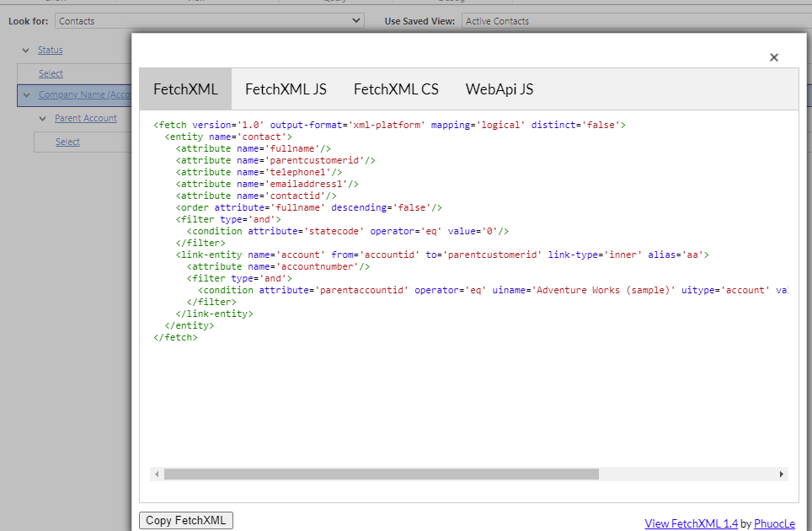Collapse the Status filter row
812x531 pixels.
coord(26,50)
